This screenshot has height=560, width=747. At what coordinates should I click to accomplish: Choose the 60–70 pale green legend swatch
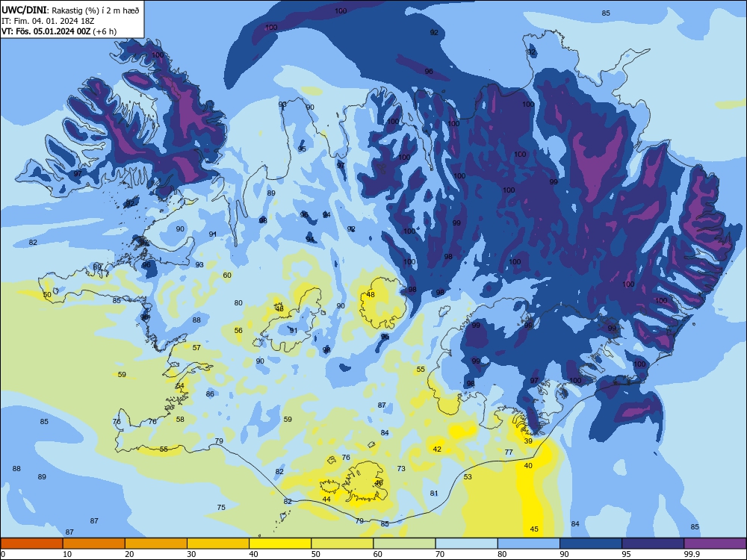click(x=404, y=544)
